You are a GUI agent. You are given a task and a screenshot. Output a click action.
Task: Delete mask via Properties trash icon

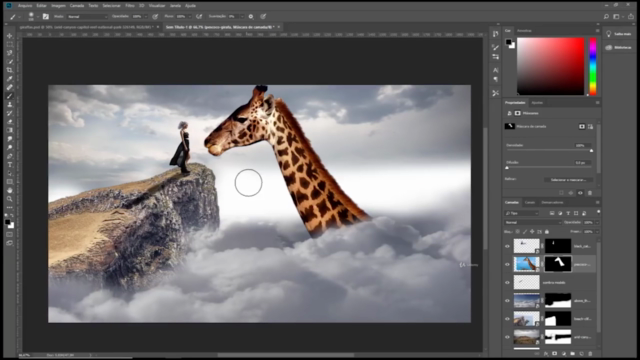tap(590, 193)
